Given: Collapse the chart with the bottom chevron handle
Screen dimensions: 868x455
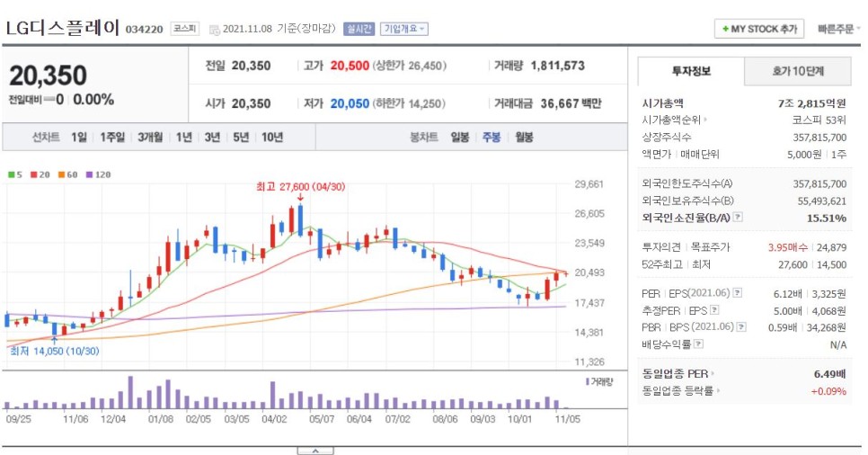Looking at the screenshot, I should click(x=315, y=451).
